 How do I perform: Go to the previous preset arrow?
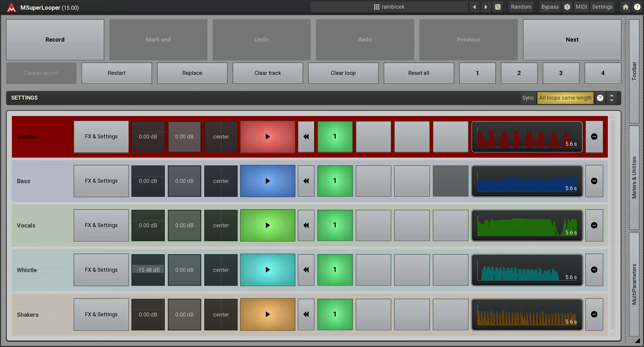[474, 7]
